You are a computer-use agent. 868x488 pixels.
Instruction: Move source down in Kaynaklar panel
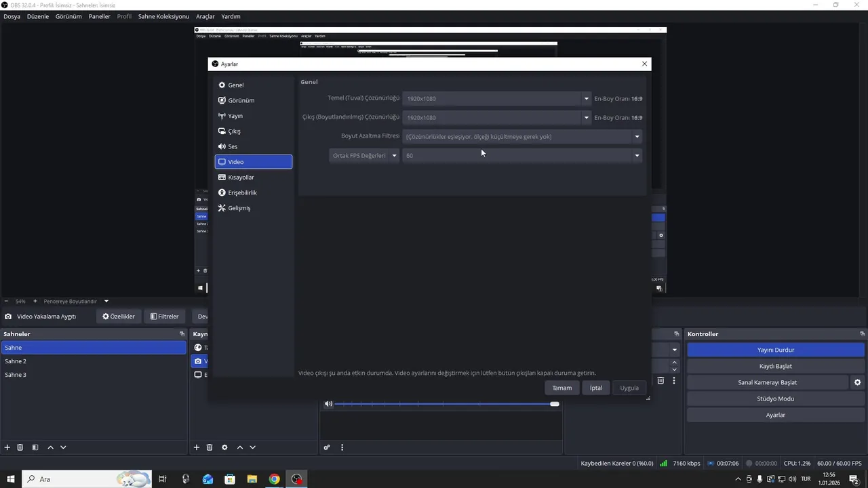(x=252, y=447)
